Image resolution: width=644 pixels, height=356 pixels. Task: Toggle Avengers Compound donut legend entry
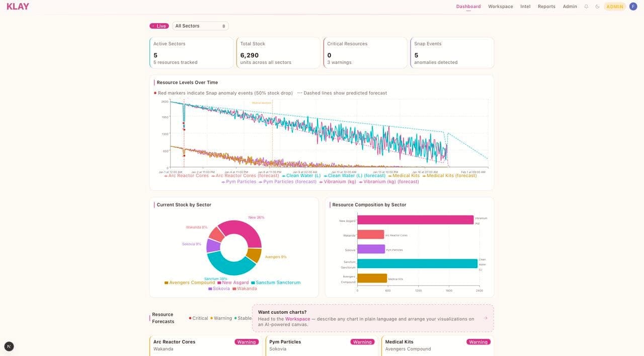click(190, 283)
